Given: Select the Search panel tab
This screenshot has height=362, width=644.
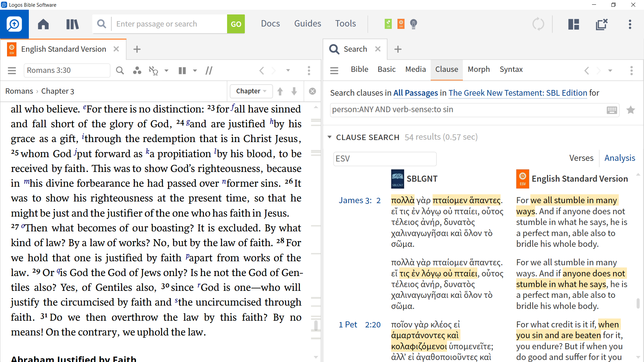Looking at the screenshot, I should click(355, 49).
